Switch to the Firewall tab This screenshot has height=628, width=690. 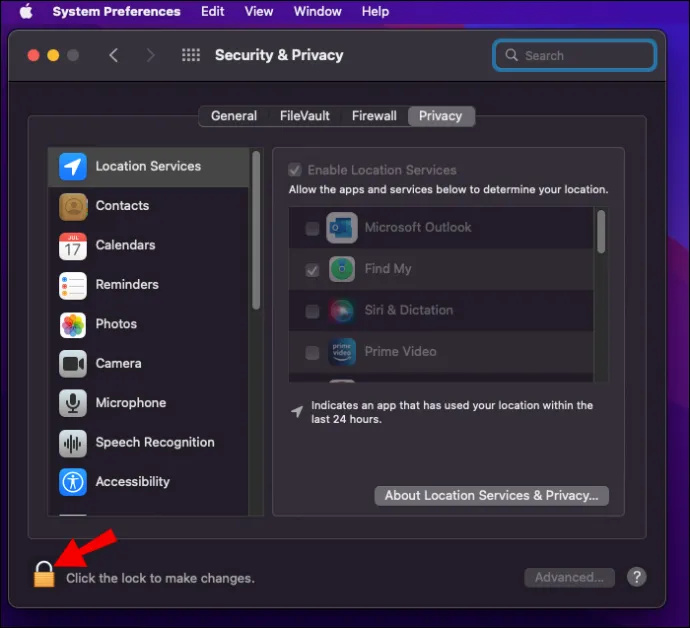pos(374,116)
